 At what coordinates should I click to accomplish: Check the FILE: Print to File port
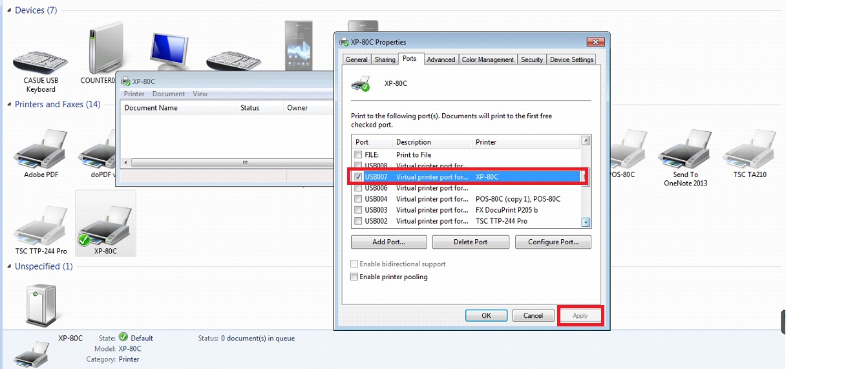tap(358, 155)
